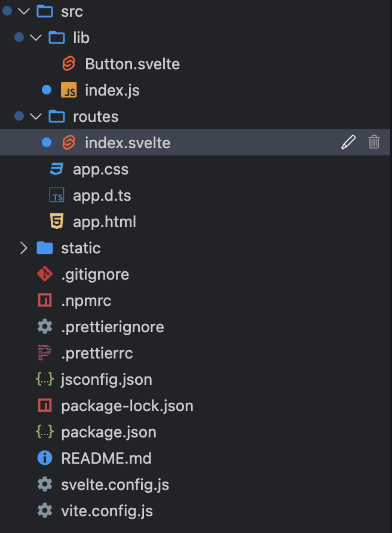This screenshot has width=392, height=533.
Task: Click the JS icon of index.js
Action: 69,90
